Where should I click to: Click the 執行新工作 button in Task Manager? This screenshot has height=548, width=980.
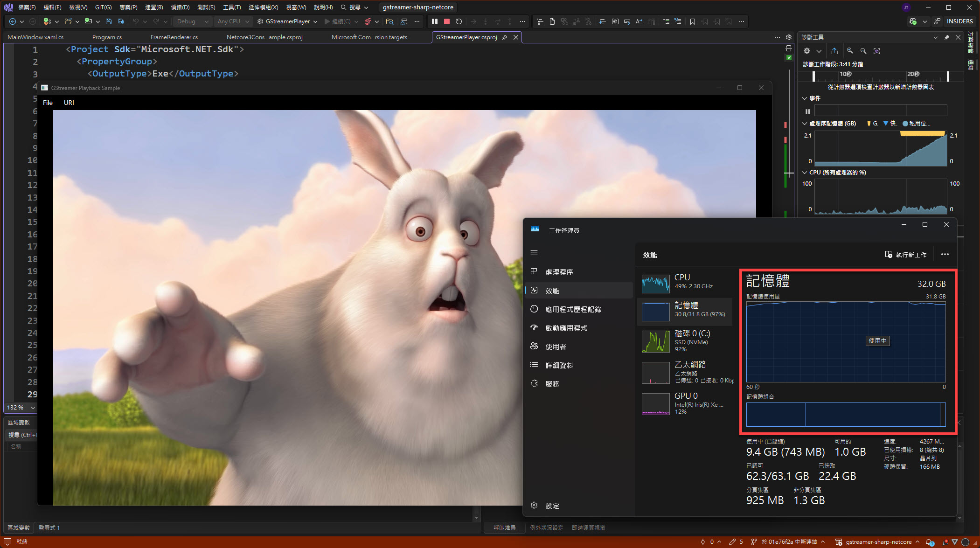[x=905, y=255]
